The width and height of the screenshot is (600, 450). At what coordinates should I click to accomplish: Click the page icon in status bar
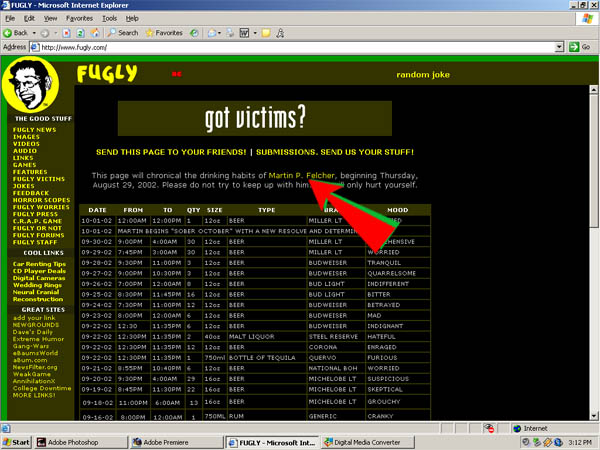click(6, 428)
